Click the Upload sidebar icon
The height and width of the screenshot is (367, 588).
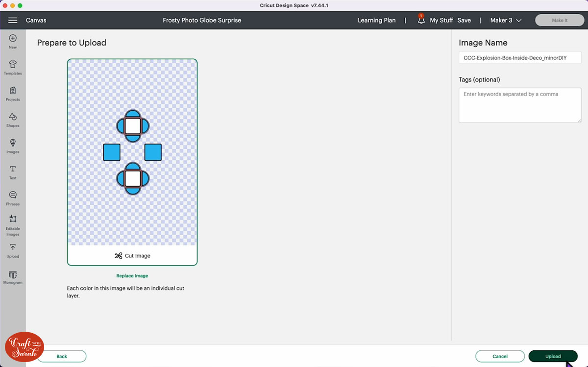13,250
